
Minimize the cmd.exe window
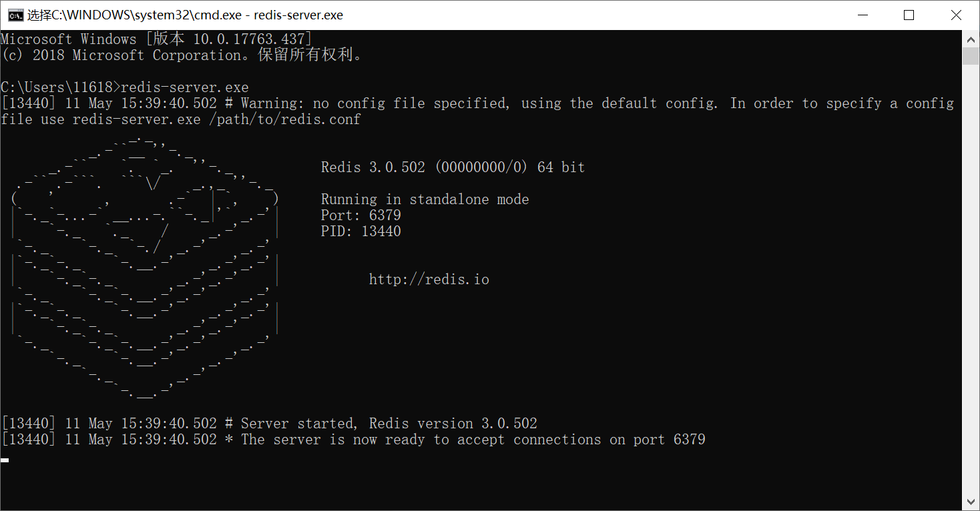(x=862, y=15)
